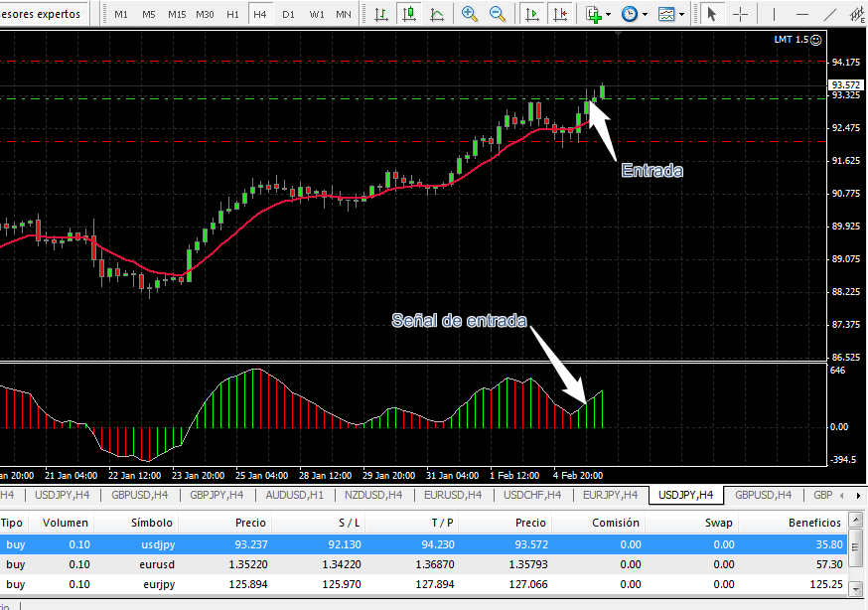The height and width of the screenshot is (610, 868).
Task: Open the EURJPY,H4 chart tab
Action: [610, 495]
